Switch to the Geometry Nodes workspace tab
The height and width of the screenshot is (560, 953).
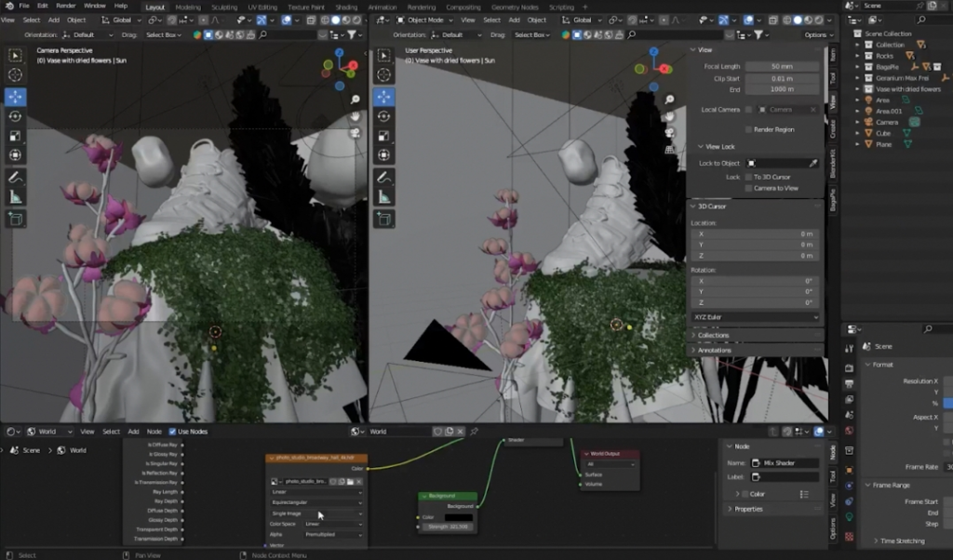click(514, 7)
